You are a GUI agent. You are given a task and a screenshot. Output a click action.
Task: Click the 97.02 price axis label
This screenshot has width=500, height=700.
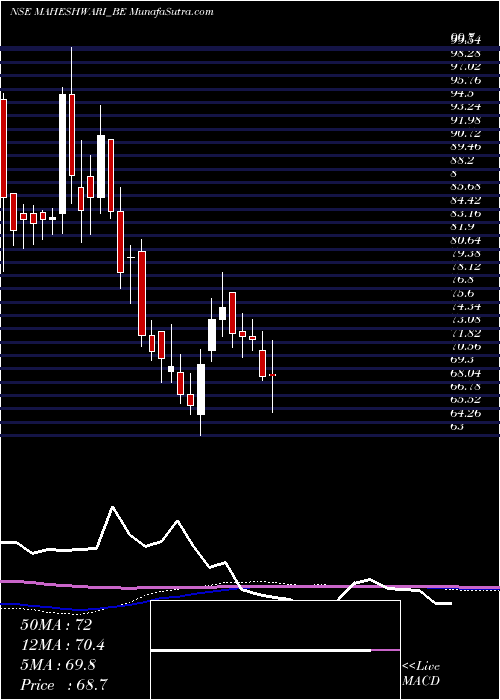[x=466, y=67]
